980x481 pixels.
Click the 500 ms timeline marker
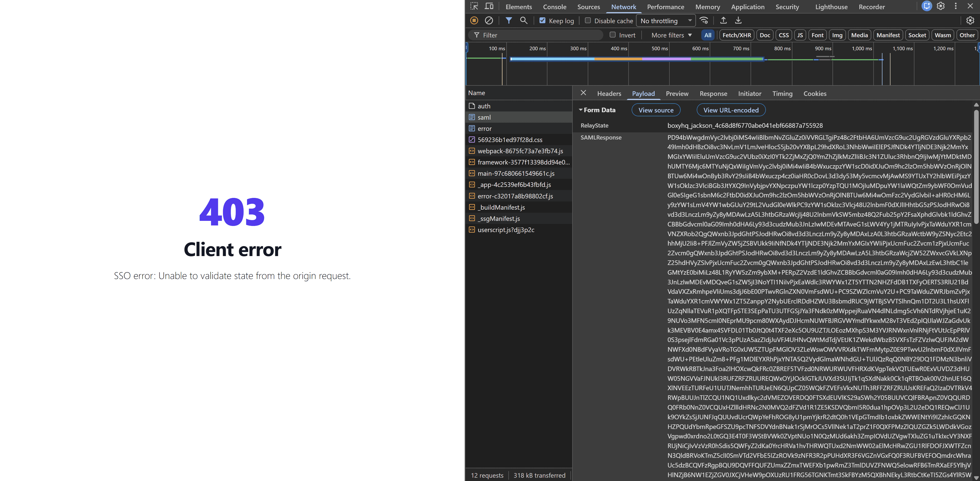(659, 48)
